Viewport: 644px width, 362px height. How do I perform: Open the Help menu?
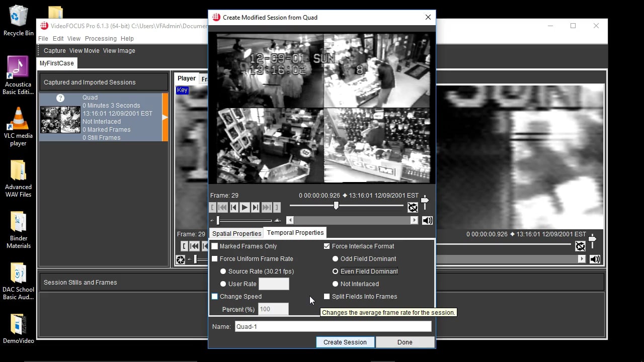(127, 39)
